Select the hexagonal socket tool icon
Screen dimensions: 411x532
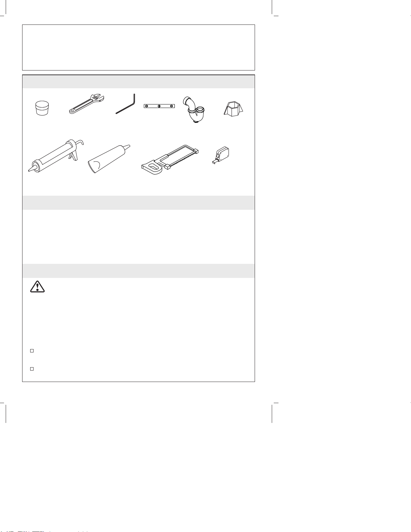point(234,108)
